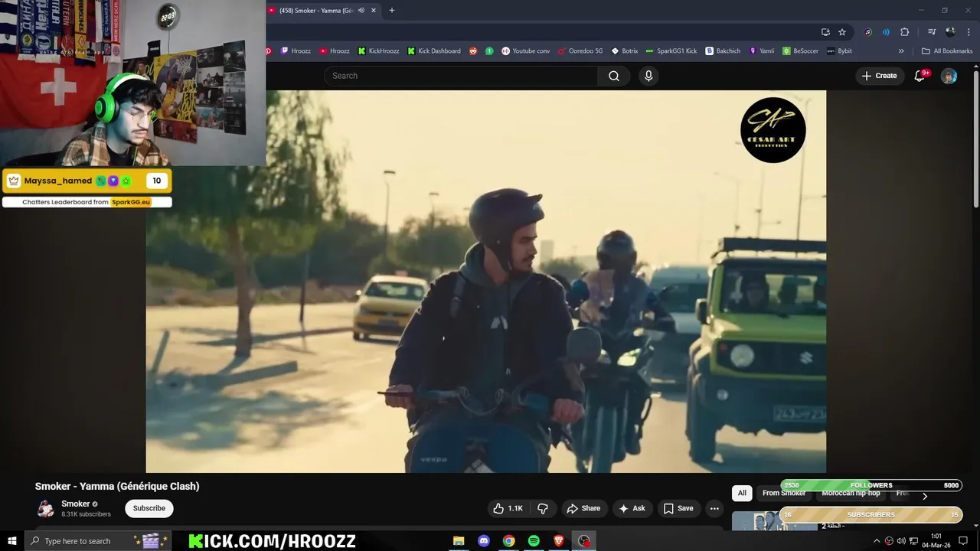Subscribe to Smoker channel
The image size is (980, 551).
click(x=149, y=508)
